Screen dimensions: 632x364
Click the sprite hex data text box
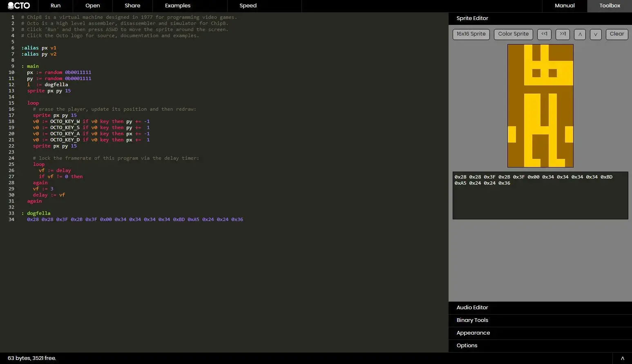point(540,195)
